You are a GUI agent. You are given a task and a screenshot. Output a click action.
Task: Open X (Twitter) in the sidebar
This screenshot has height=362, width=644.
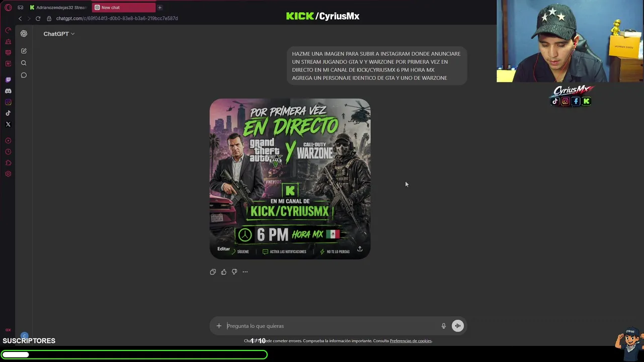pyautogui.click(x=8, y=124)
